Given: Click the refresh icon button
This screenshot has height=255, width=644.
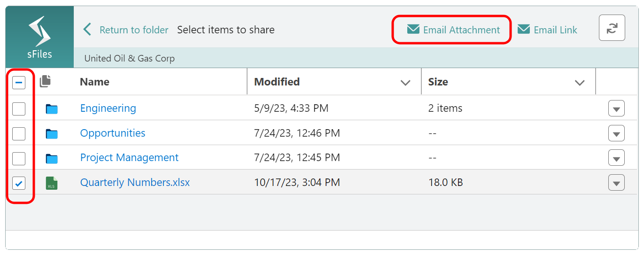Looking at the screenshot, I should tap(612, 28).
